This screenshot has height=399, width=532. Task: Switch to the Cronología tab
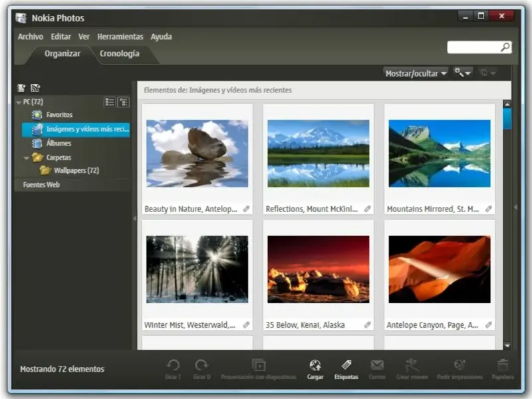pos(119,54)
